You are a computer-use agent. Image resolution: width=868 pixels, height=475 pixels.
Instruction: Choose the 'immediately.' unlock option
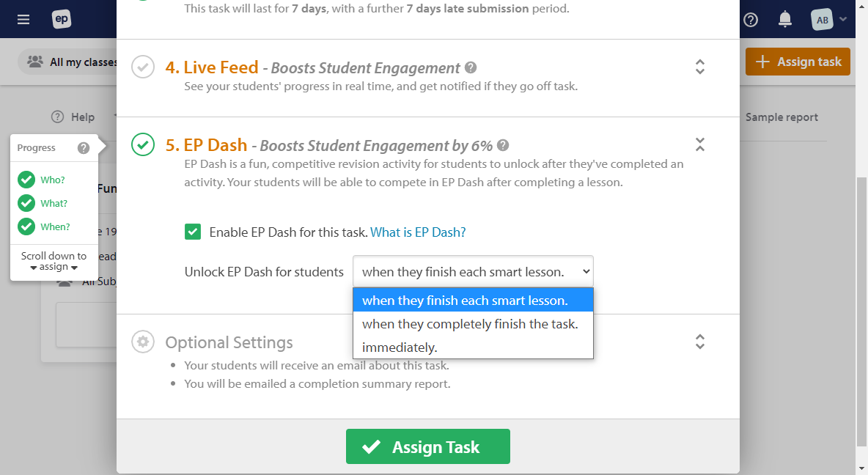coord(400,347)
